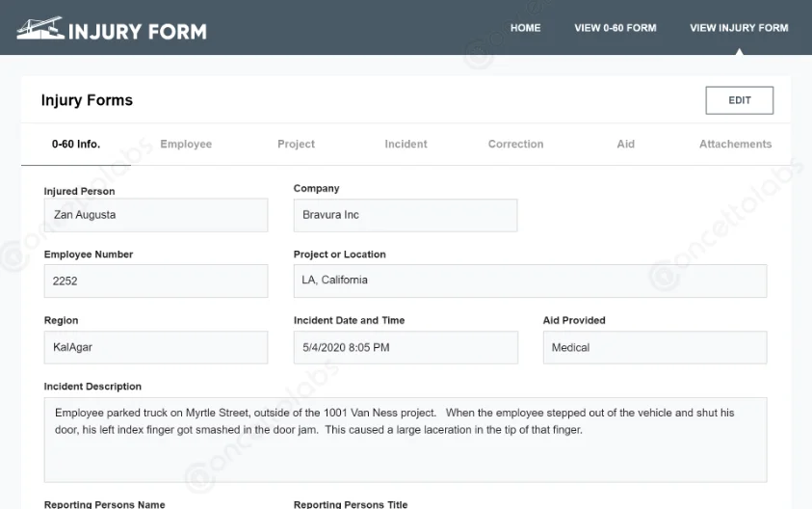
Task: Open the Correction tab
Action: [x=515, y=145]
